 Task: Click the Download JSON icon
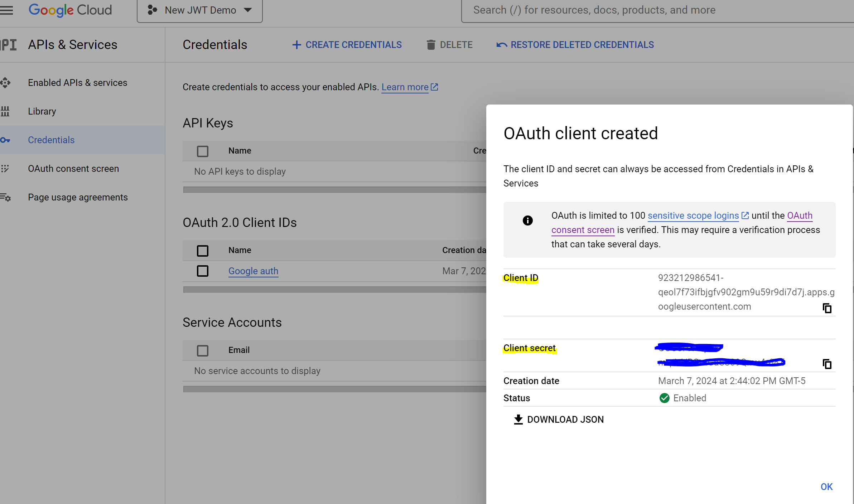pyautogui.click(x=518, y=419)
